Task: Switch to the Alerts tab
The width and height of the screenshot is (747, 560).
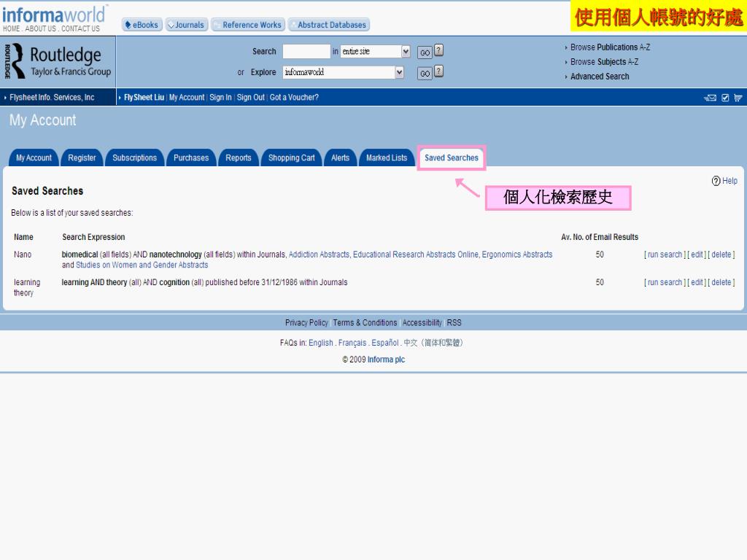Action: tap(340, 157)
